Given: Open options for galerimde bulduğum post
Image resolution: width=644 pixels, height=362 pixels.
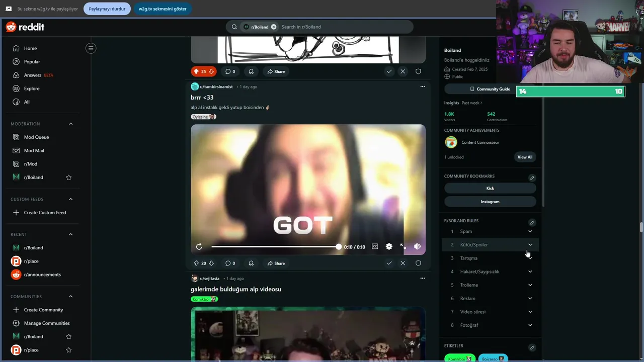Looking at the screenshot, I should pos(422,278).
